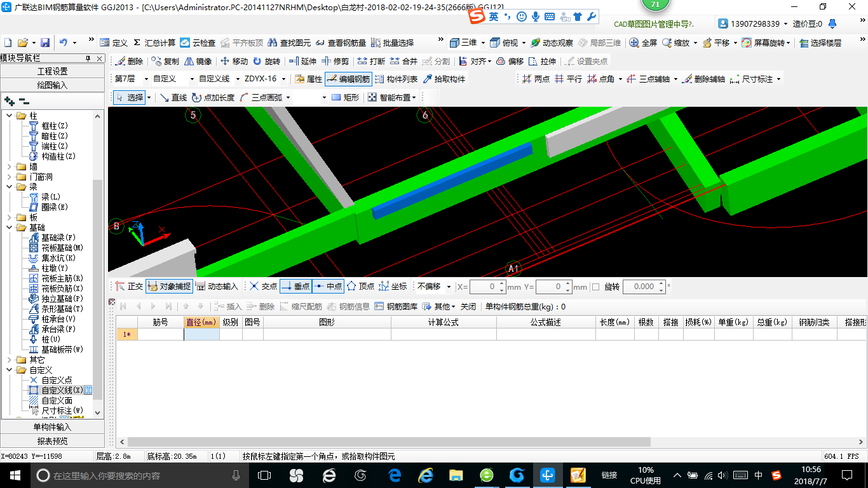Screen dimensions: 868x488
Task: Click the horizontal scrollbar of rebar table
Action: coord(389,442)
